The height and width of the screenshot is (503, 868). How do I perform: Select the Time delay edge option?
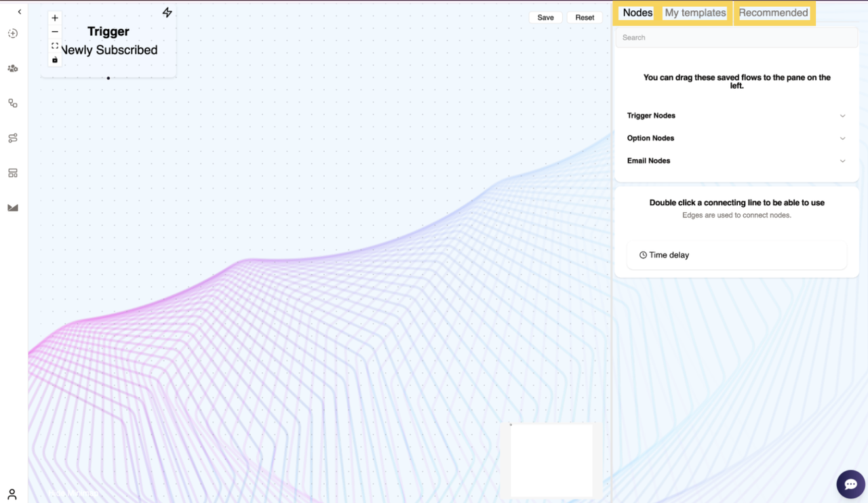pyautogui.click(x=736, y=255)
